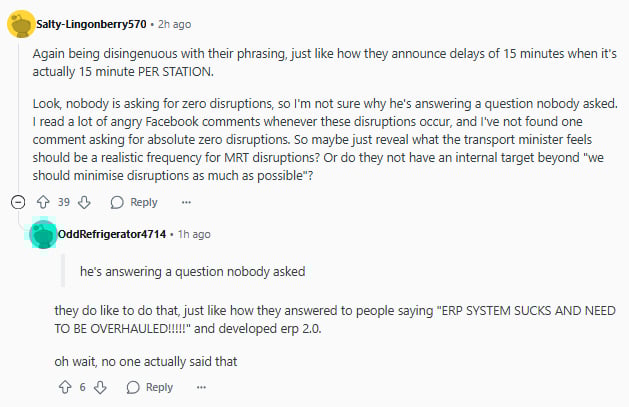Click the 39 vote count
This screenshot has height=407, width=629.
[64, 202]
